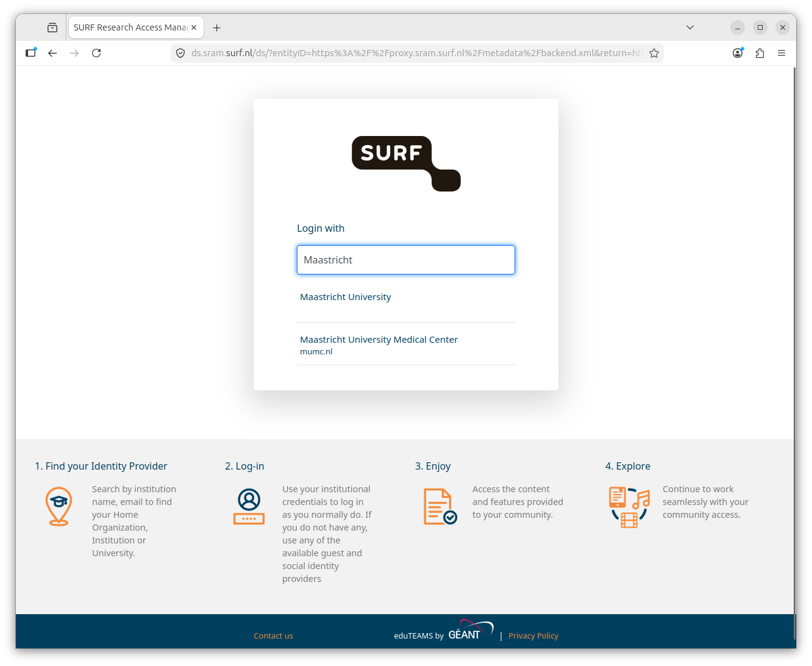This screenshot has height=666, width=812.
Task: Go back to the previous page
Action: coord(52,53)
